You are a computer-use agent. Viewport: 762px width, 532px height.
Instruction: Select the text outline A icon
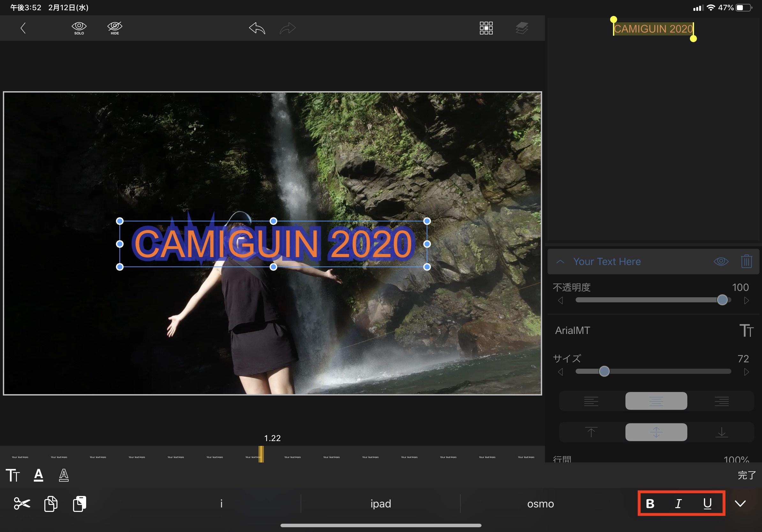pyautogui.click(x=64, y=475)
